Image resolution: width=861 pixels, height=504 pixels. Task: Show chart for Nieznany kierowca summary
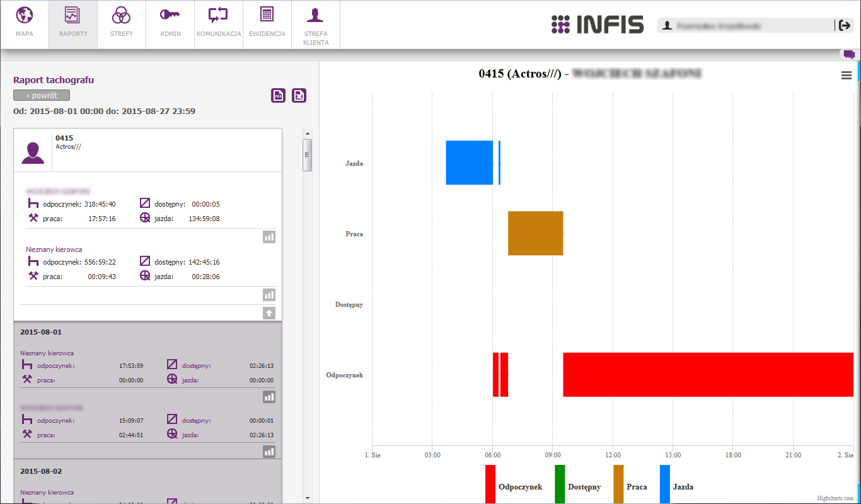coord(269,295)
